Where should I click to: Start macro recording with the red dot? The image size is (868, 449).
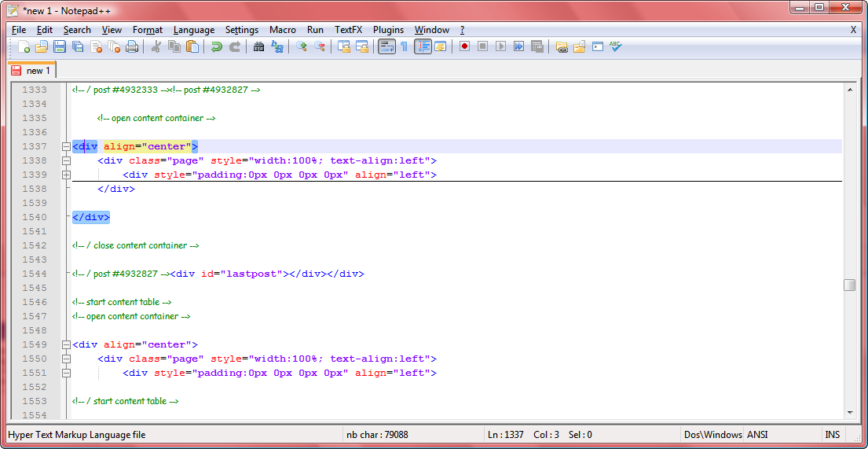pos(464,47)
